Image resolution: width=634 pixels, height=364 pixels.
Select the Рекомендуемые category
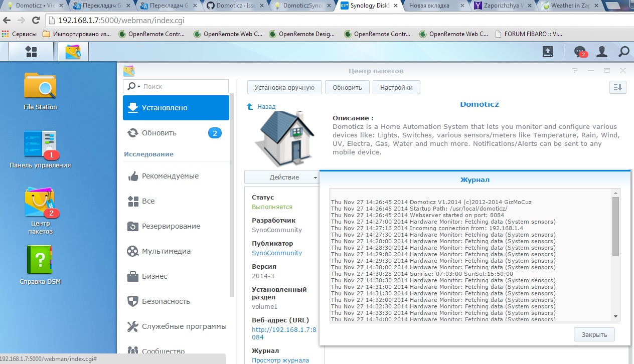click(x=176, y=176)
